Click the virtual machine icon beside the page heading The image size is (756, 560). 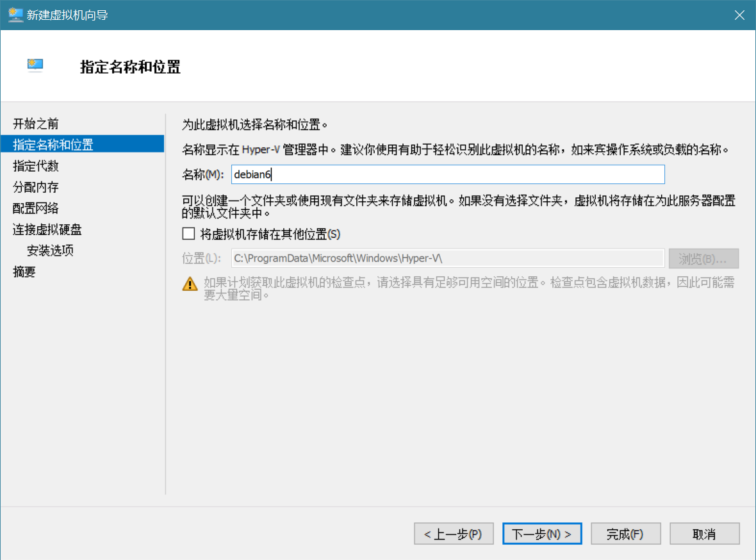[35, 65]
